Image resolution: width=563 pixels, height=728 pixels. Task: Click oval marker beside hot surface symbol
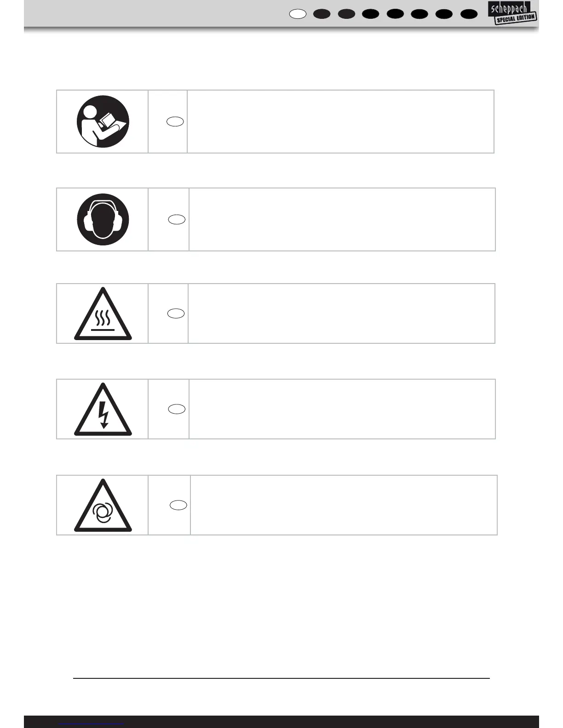tap(176, 313)
